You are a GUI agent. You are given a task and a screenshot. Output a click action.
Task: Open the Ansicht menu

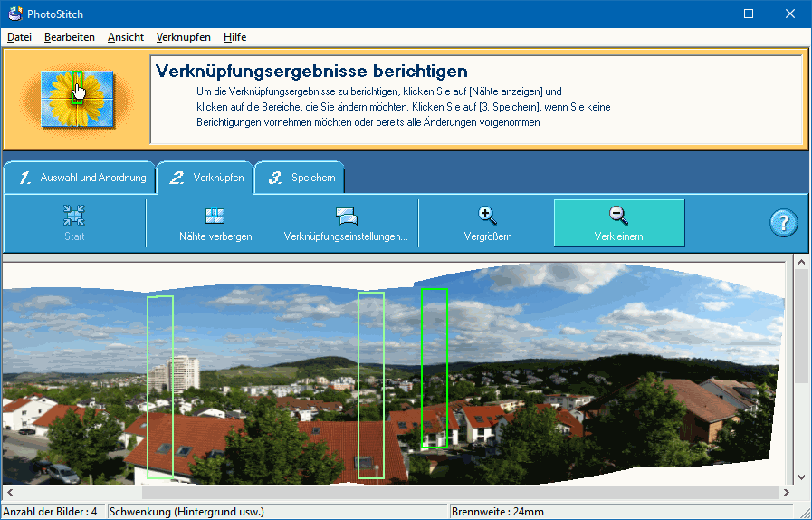(x=126, y=37)
